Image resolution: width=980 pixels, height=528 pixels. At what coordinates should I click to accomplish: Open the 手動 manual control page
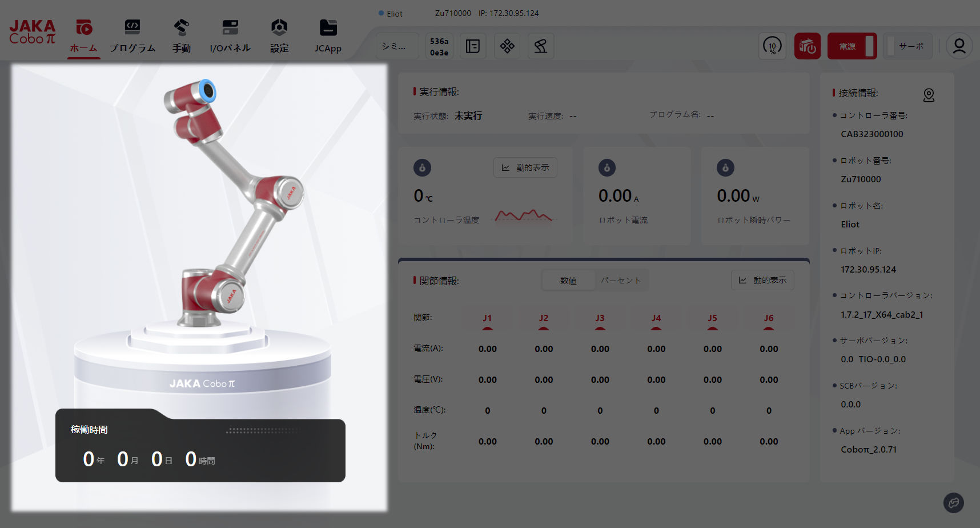[182, 37]
